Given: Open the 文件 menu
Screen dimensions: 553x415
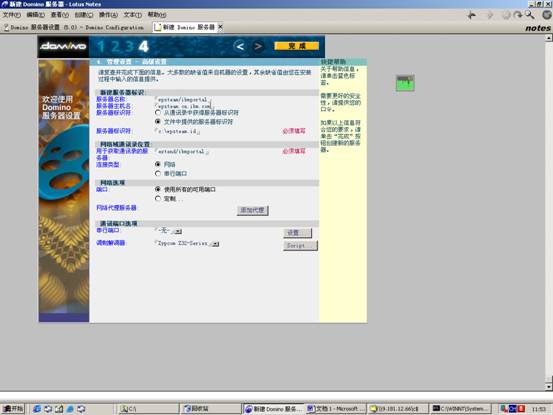Looking at the screenshot, I should pos(11,15).
